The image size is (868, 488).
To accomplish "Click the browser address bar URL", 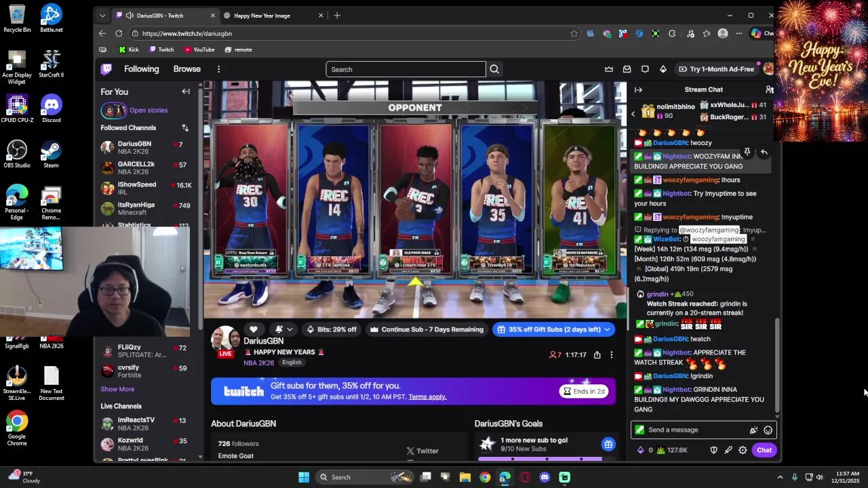I will pyautogui.click(x=187, y=33).
